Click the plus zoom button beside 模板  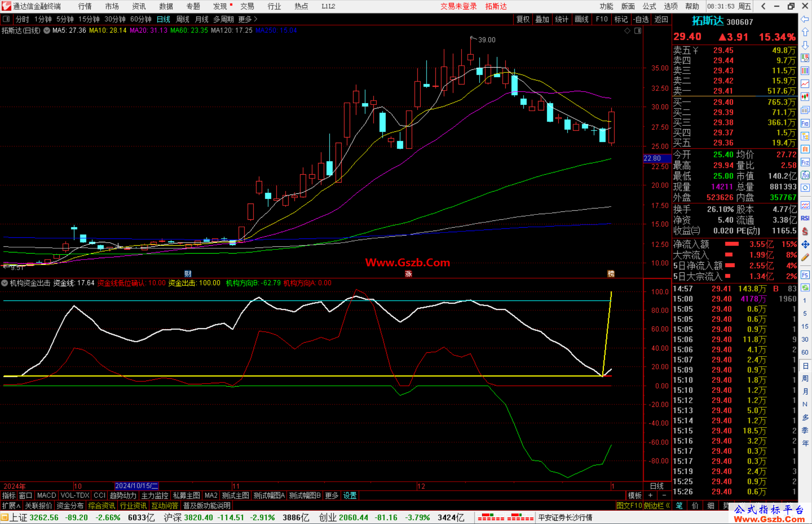coord(650,495)
